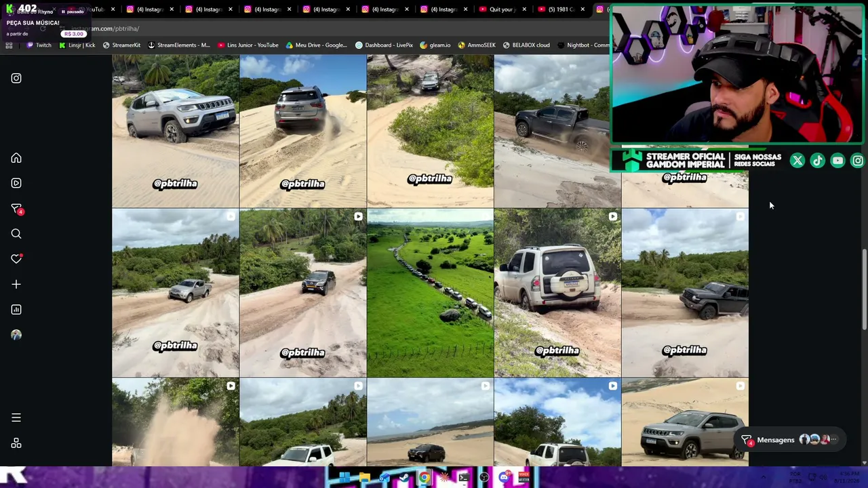Open the Meta apps icon in the sidebar
This screenshot has height=488, width=868.
pyautogui.click(x=16, y=443)
